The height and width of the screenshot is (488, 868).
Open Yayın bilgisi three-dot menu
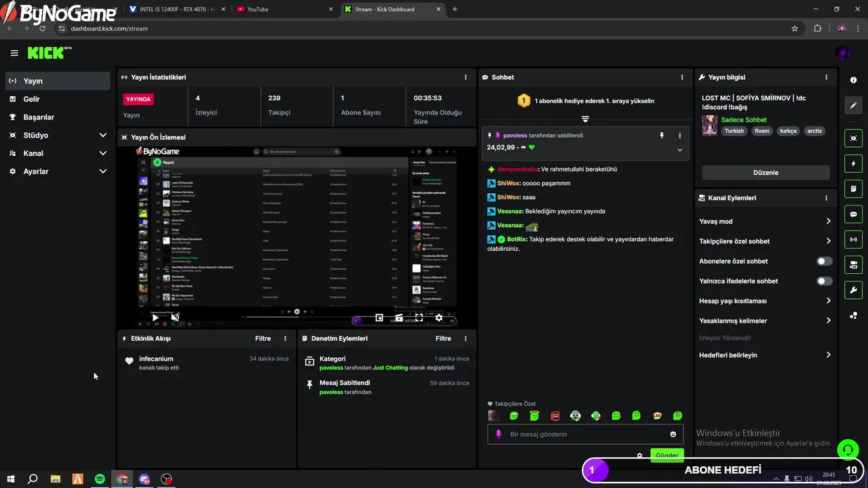point(826,77)
